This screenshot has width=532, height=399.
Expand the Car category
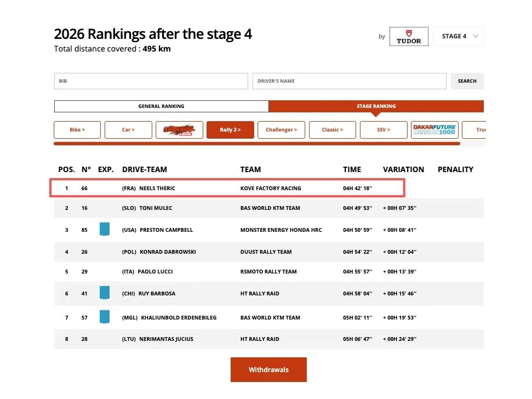[x=128, y=130]
